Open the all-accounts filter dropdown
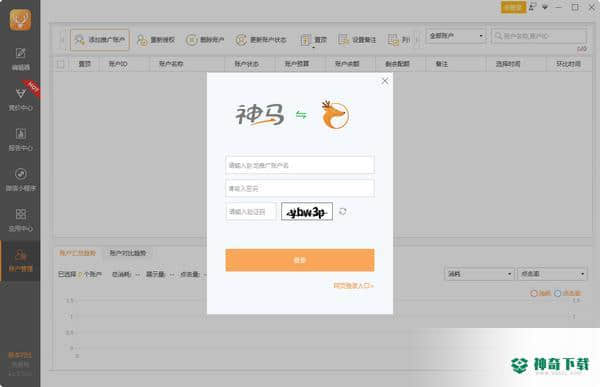This screenshot has width=600, height=387. click(x=455, y=36)
